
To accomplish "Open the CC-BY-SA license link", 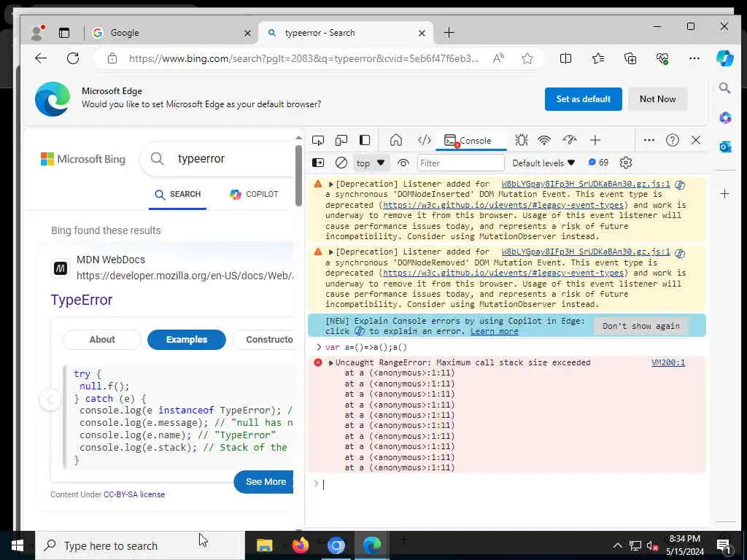I will (x=134, y=495).
